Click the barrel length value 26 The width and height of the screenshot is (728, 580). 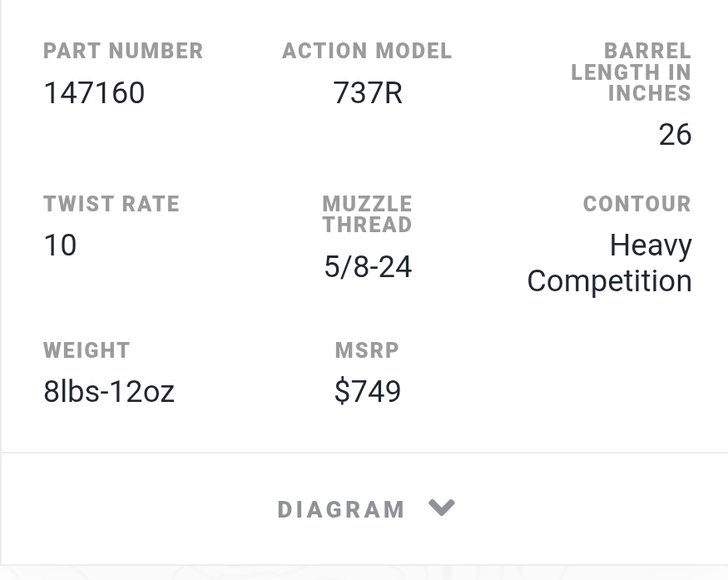(x=675, y=134)
